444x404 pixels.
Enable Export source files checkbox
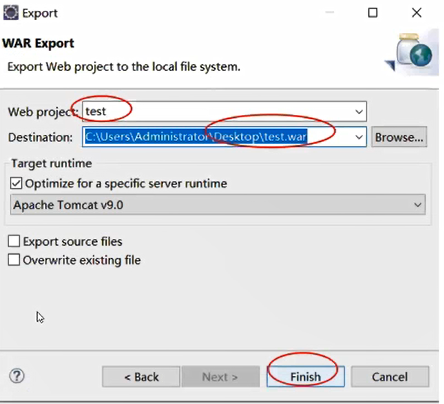(x=14, y=241)
